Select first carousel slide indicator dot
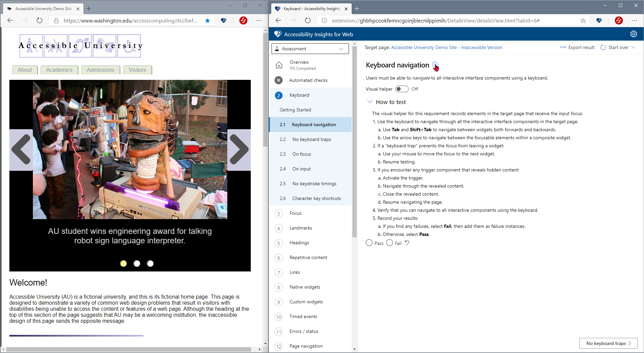This screenshot has width=644, height=353. [123, 263]
